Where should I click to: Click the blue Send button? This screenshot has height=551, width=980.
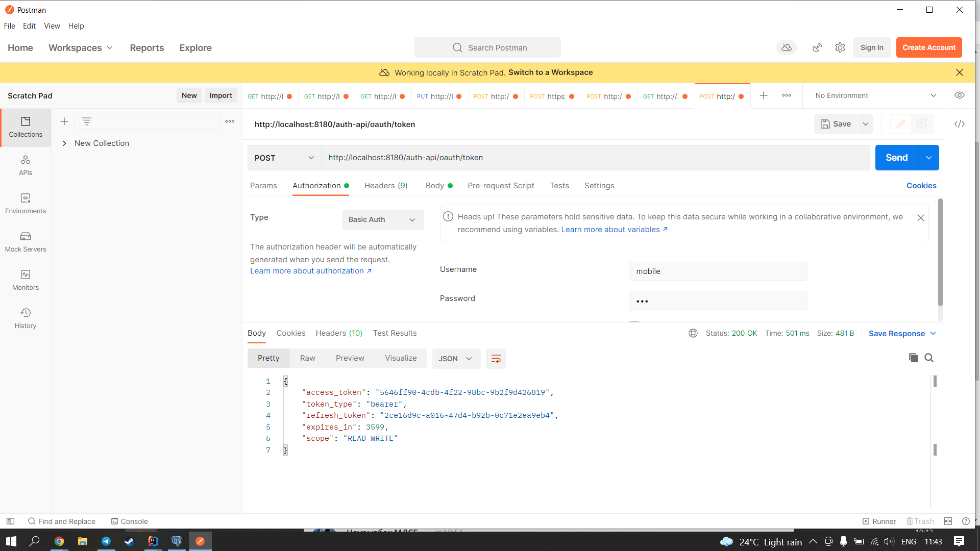tap(896, 158)
